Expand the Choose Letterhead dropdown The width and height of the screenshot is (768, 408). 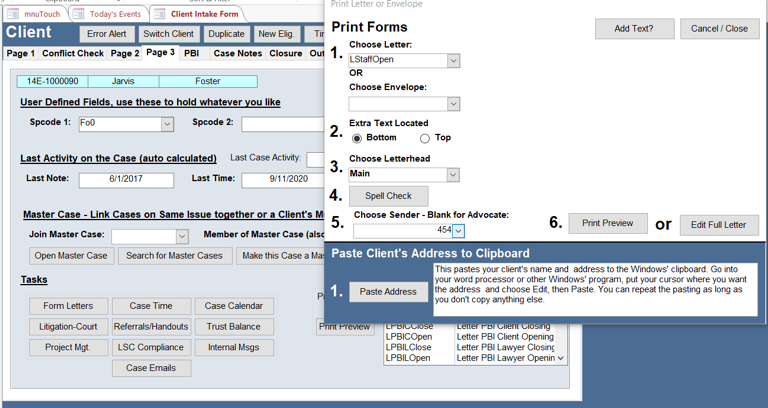click(453, 175)
